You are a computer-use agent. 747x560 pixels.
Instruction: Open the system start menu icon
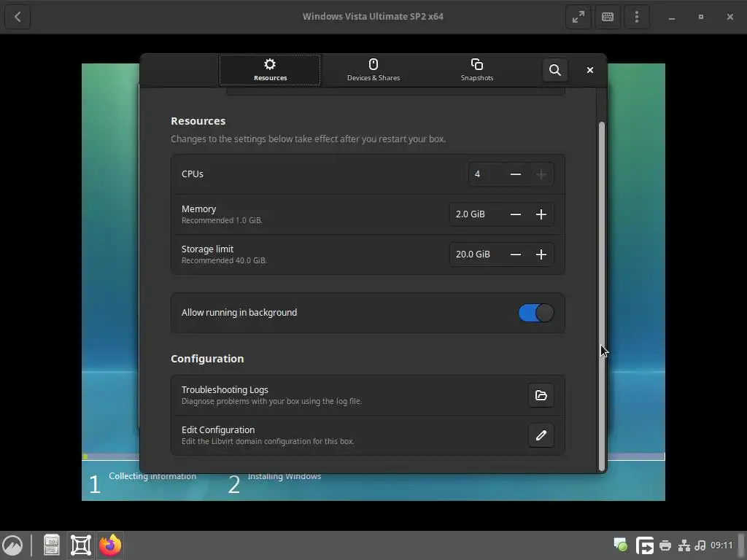coord(12,545)
